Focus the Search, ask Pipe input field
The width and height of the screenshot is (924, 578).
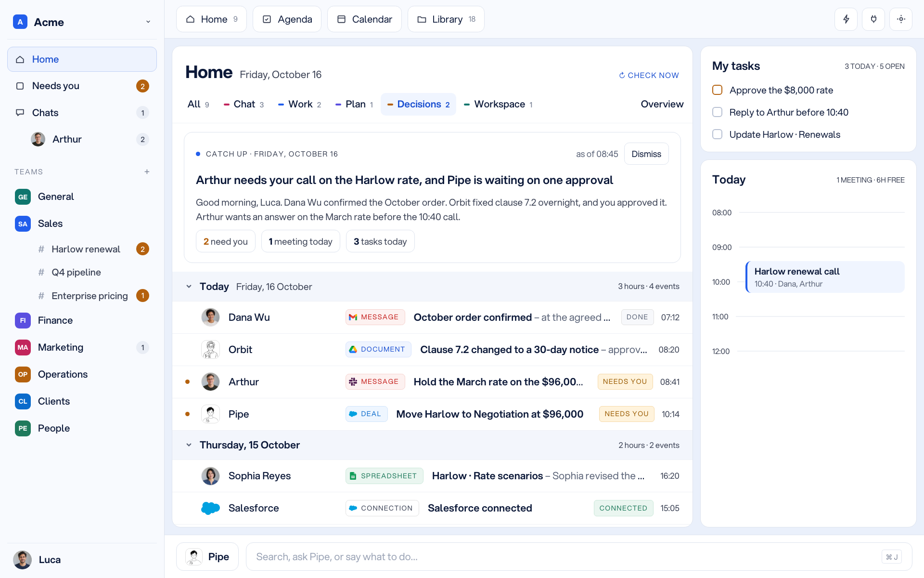(579, 557)
